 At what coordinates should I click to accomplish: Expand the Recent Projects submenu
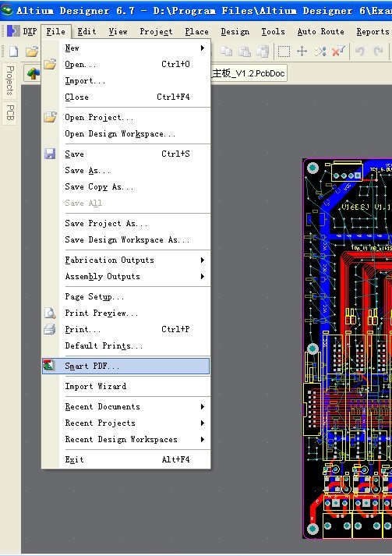203,423
